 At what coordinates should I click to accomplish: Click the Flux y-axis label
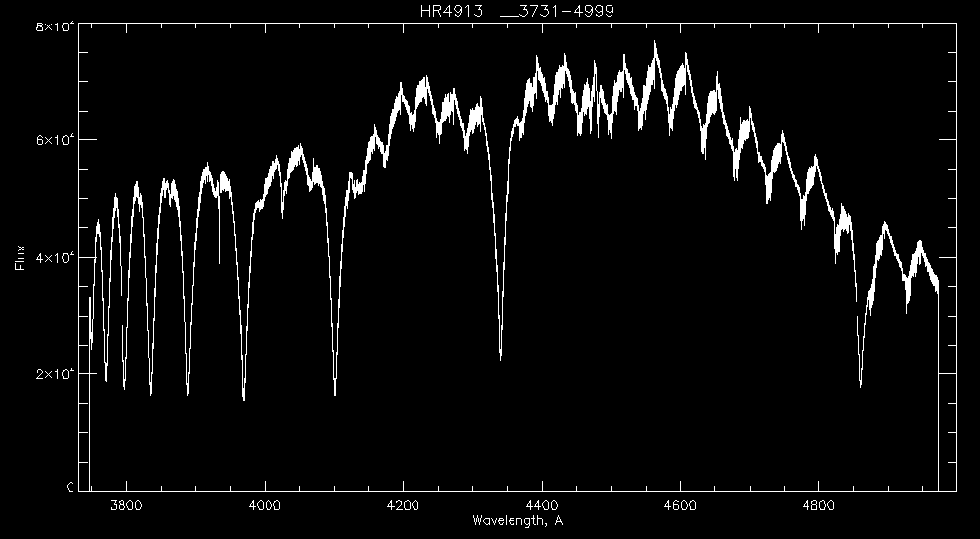pyautogui.click(x=21, y=257)
